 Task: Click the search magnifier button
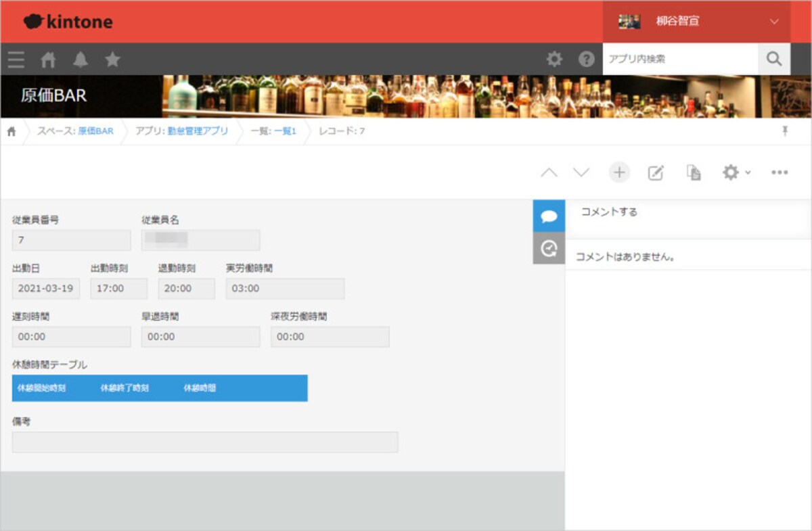tap(774, 59)
